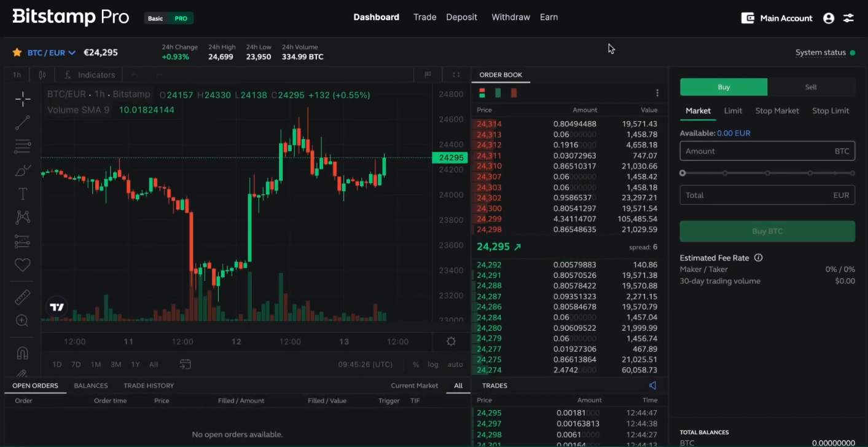Switch to the Balances tab
The height and width of the screenshot is (447, 868).
click(x=91, y=386)
